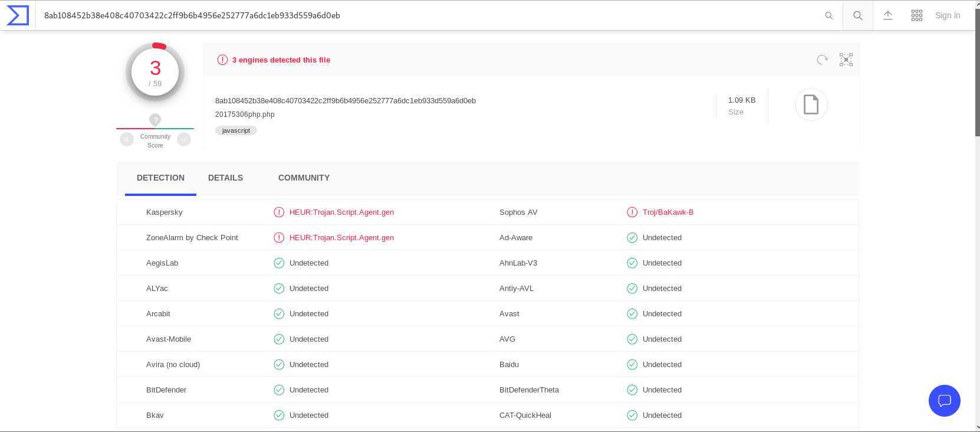The height and width of the screenshot is (432, 980).
Task: Click the filename 20175306php.php
Action: pyautogui.click(x=245, y=114)
